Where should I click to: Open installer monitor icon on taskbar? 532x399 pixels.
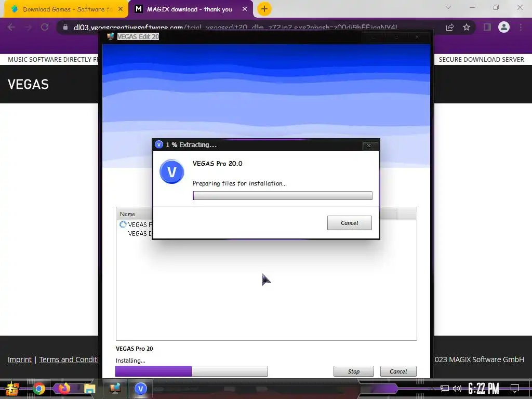pyautogui.click(x=115, y=389)
